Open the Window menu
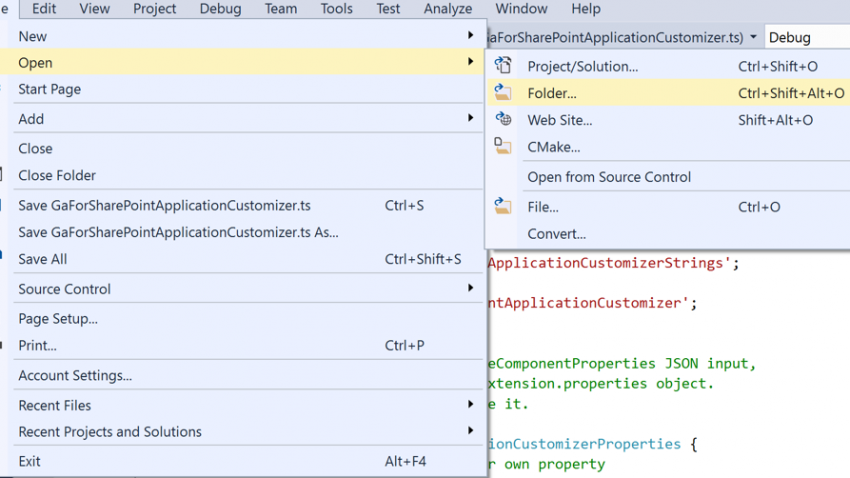The height and width of the screenshot is (478, 850). 521,9
